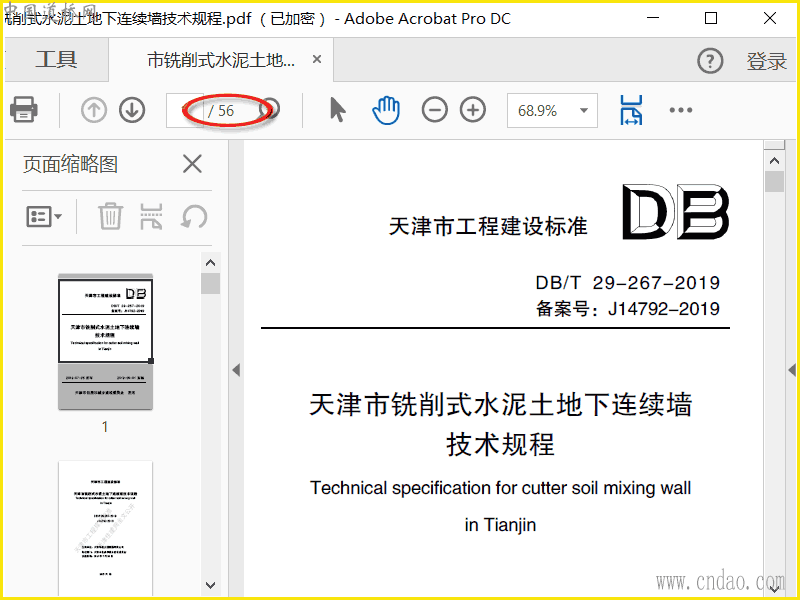800x600 pixels.
Task: Close the 市铣削式水泥土地... document tab
Action: (317, 59)
